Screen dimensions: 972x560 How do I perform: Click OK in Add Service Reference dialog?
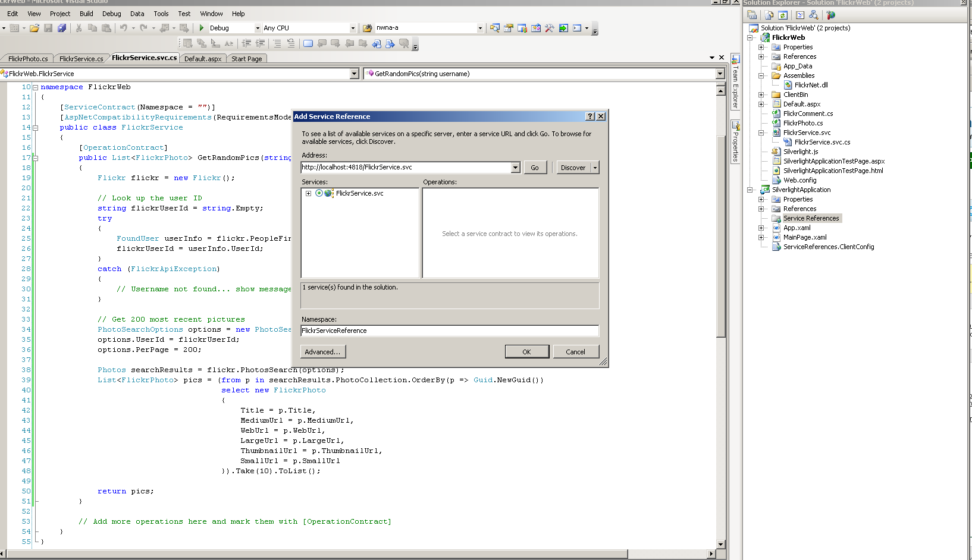coord(526,352)
